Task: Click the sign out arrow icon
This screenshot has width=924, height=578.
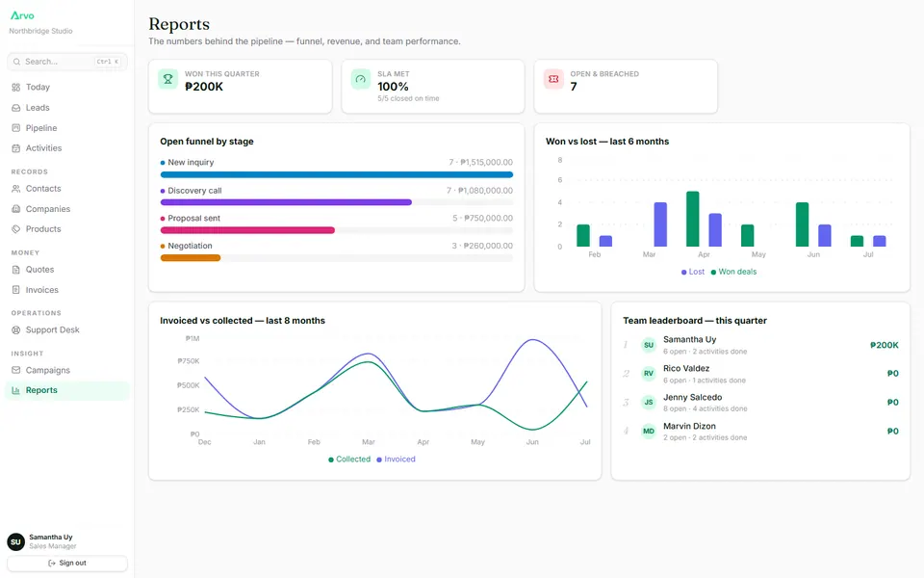Action: tap(52, 564)
